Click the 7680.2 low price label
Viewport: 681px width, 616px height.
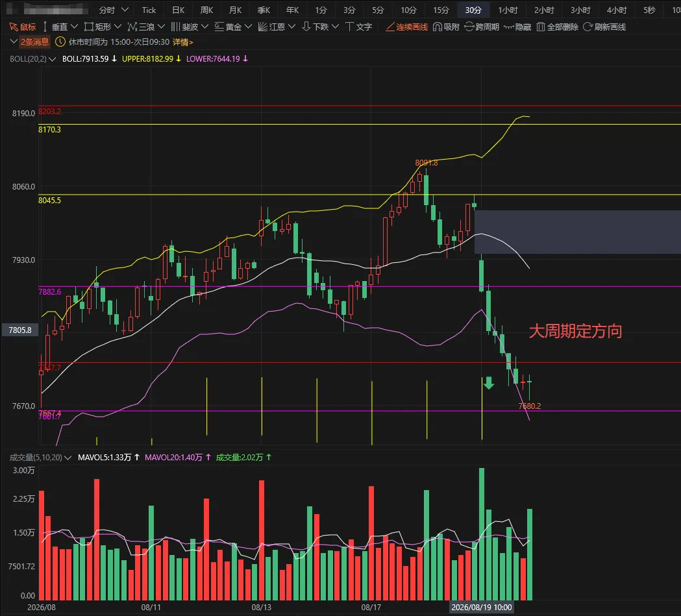530,406
